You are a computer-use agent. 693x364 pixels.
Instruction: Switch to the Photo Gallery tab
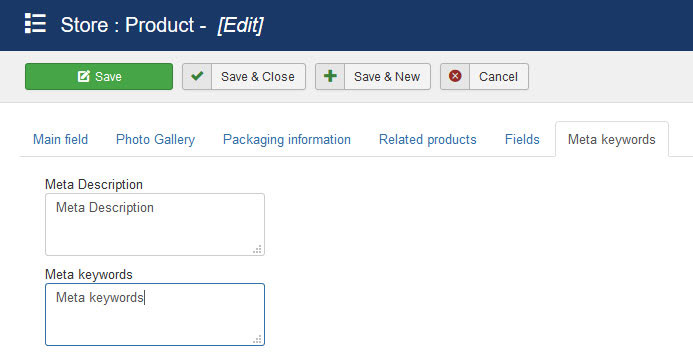[x=155, y=140]
